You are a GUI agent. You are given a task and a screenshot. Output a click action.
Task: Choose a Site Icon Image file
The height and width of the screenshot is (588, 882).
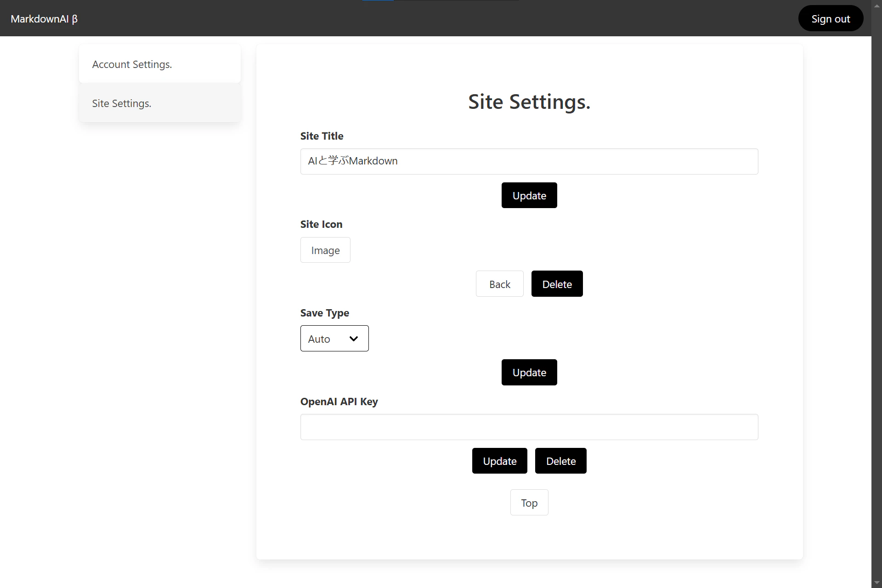tap(325, 250)
